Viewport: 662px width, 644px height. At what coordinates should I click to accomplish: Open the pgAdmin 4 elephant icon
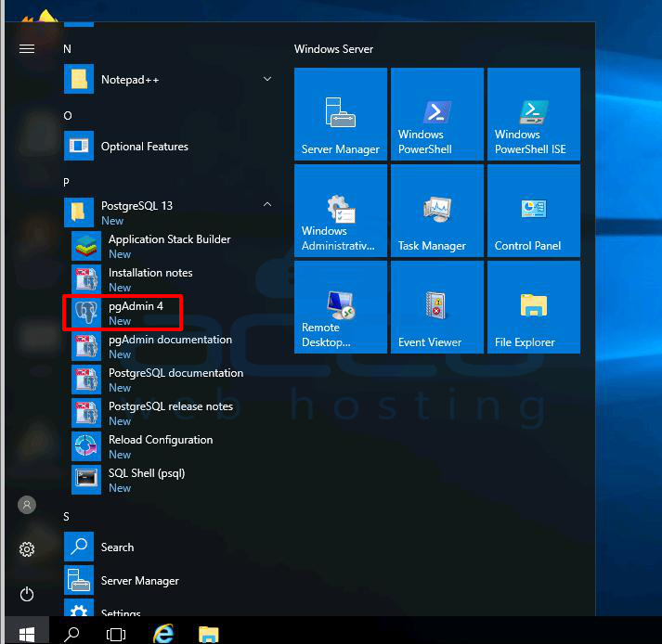86,313
